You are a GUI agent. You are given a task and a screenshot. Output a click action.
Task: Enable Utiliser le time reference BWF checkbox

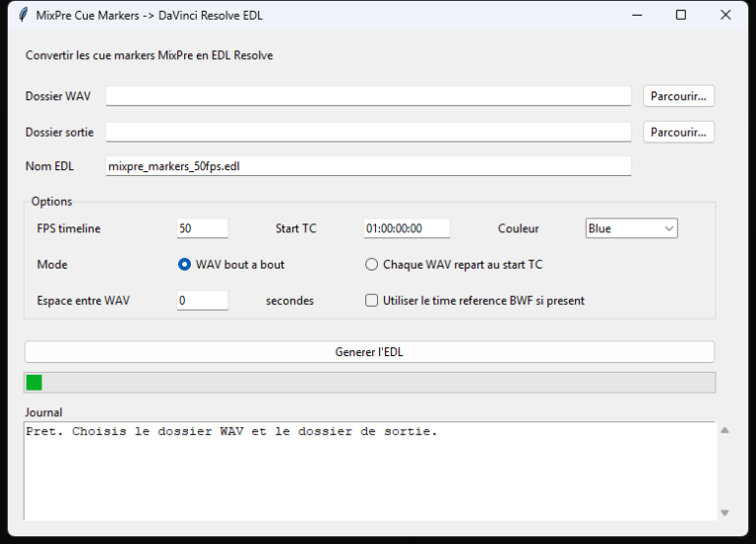[x=371, y=301]
